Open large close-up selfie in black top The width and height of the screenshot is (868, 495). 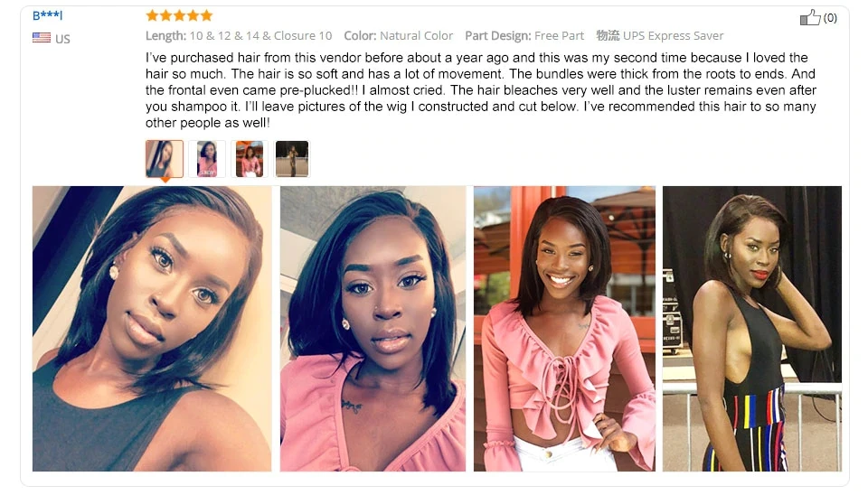[x=152, y=329]
